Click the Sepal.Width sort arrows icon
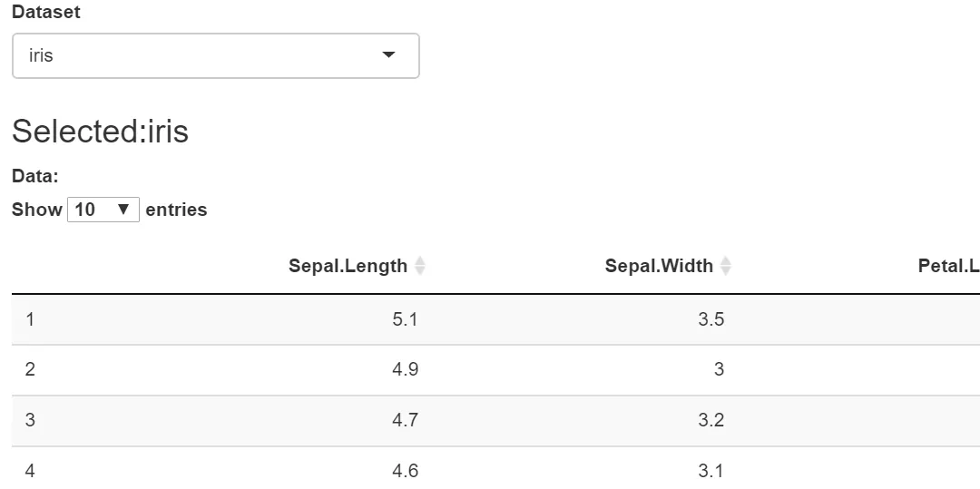The width and height of the screenshot is (980, 489). pyautogui.click(x=725, y=266)
